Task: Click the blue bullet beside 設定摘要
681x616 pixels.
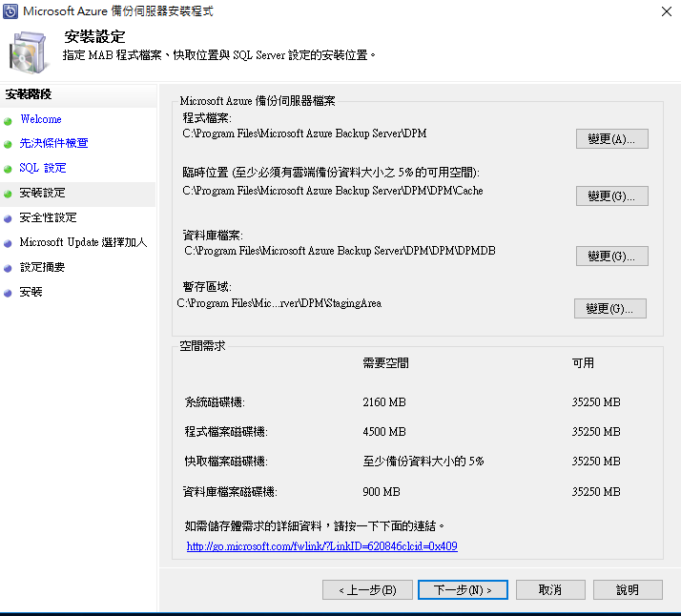Action: pyautogui.click(x=8, y=269)
